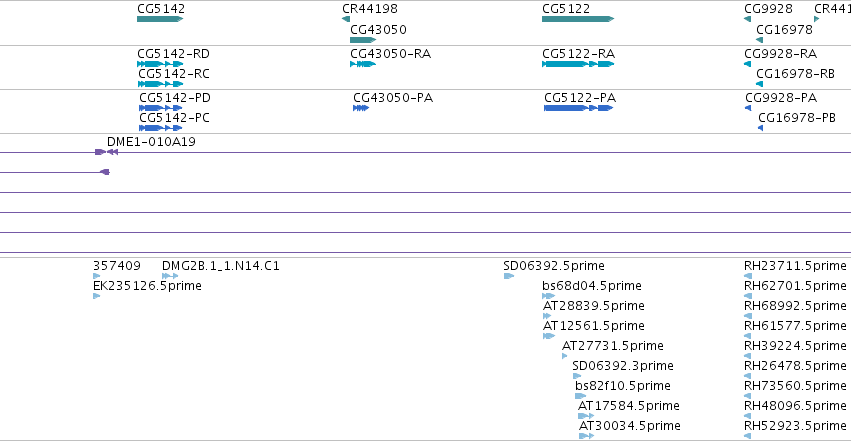Select the DMG2B.1_1.N14.C1 feature glyph
The width and height of the screenshot is (851, 441).
(x=170, y=276)
